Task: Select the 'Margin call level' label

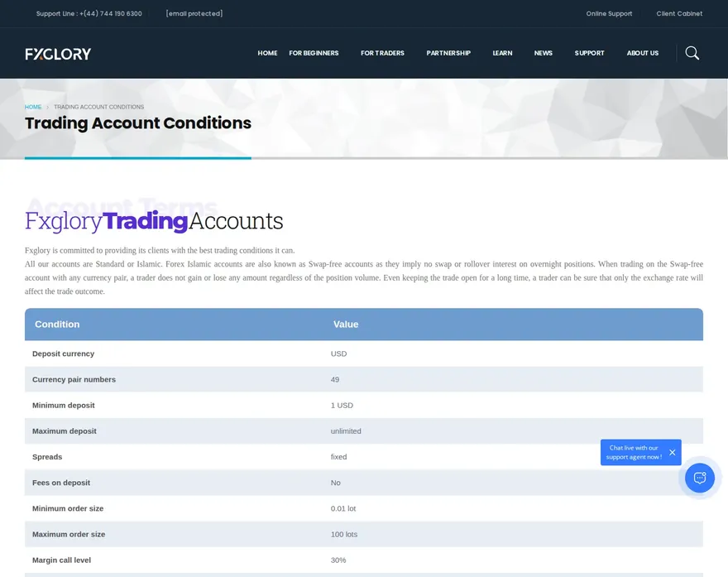Action: [62, 560]
